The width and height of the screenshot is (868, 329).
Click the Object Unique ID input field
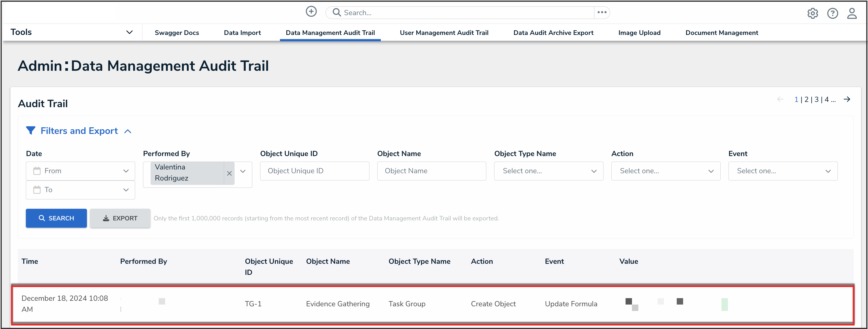314,171
